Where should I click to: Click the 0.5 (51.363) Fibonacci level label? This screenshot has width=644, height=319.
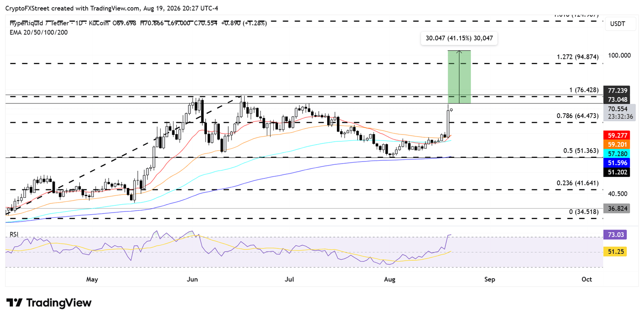tap(581, 151)
